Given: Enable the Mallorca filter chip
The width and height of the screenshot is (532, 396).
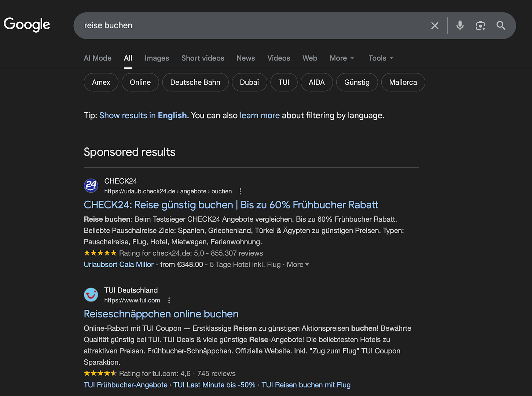Looking at the screenshot, I should click(403, 82).
